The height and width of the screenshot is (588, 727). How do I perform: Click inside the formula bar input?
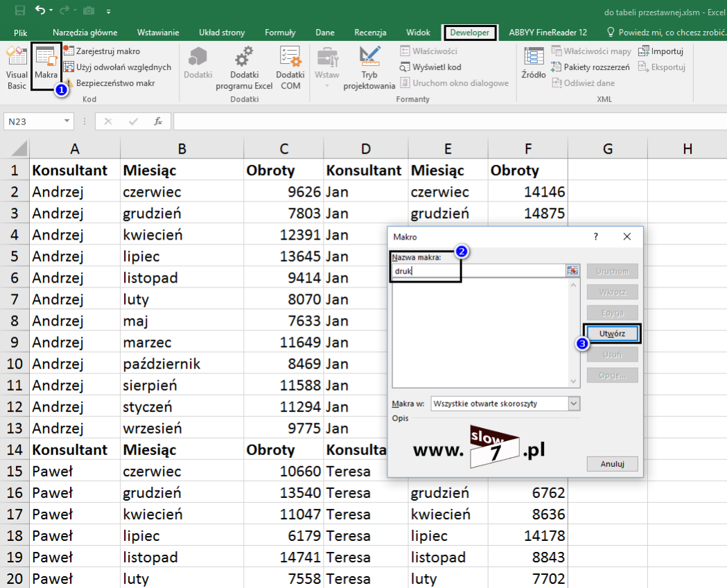tap(450, 121)
